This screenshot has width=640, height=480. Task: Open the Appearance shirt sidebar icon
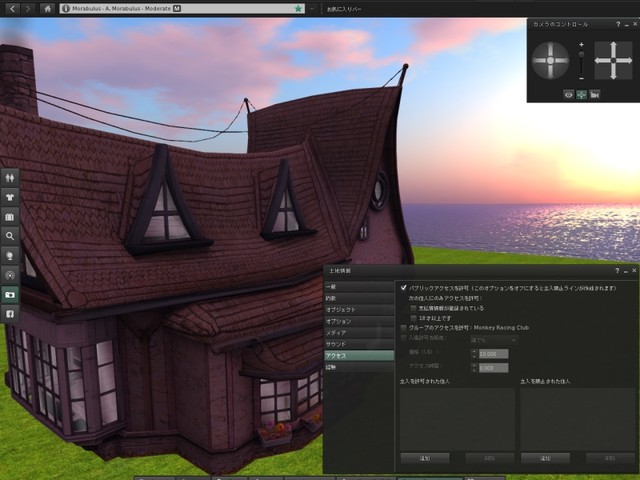(x=10, y=197)
